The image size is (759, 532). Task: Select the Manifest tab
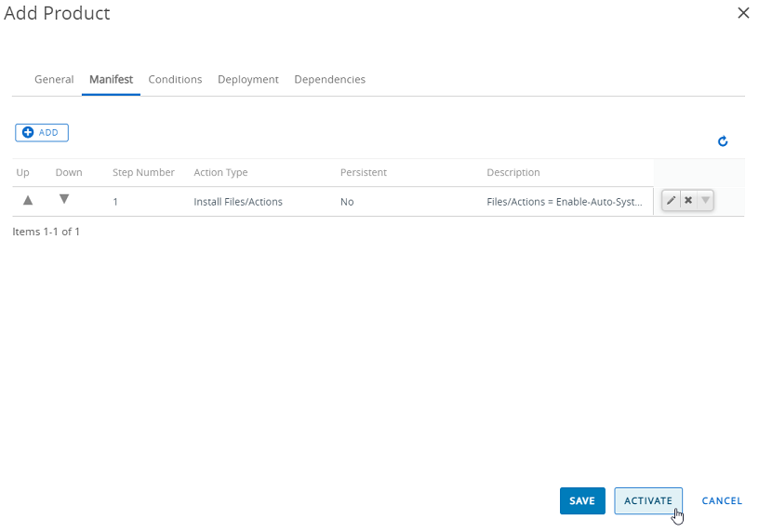click(x=111, y=79)
